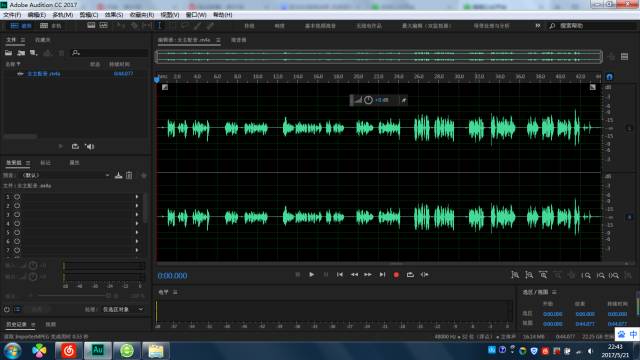Toggle power for effect slot 1
640x360 pixels.
point(17,197)
